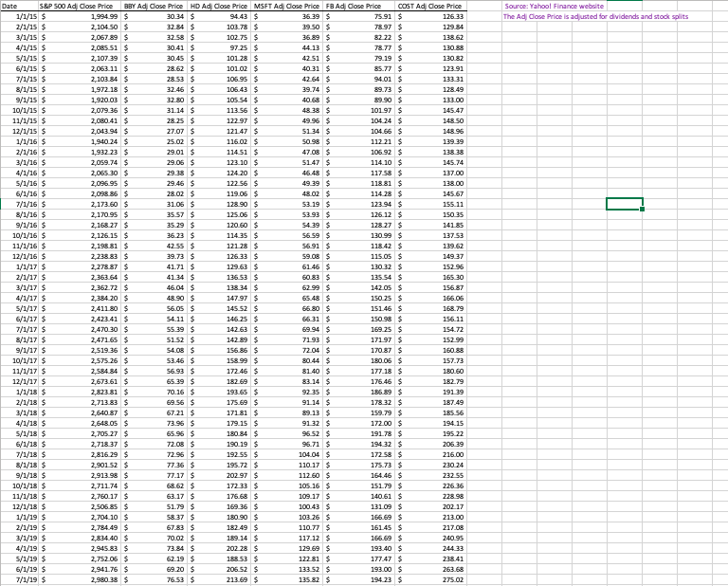Click the date cell 1/1/17
This screenshot has width=728, height=586.
[20, 266]
